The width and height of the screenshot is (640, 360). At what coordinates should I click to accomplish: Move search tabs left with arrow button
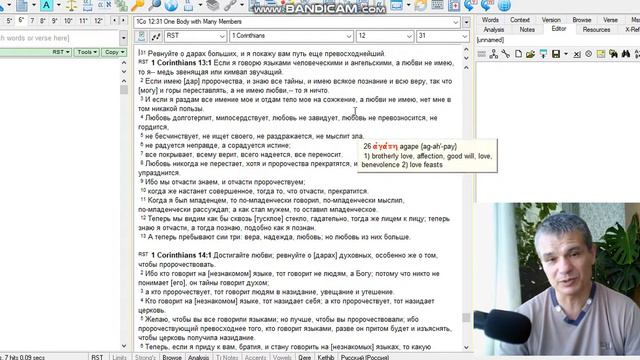pyautogui.click(x=114, y=20)
